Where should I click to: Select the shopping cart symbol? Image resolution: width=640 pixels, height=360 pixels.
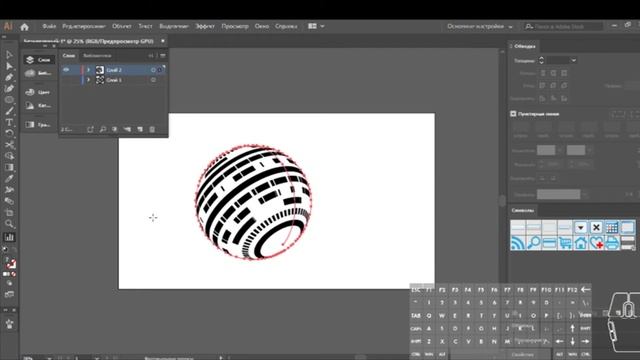(x=565, y=243)
